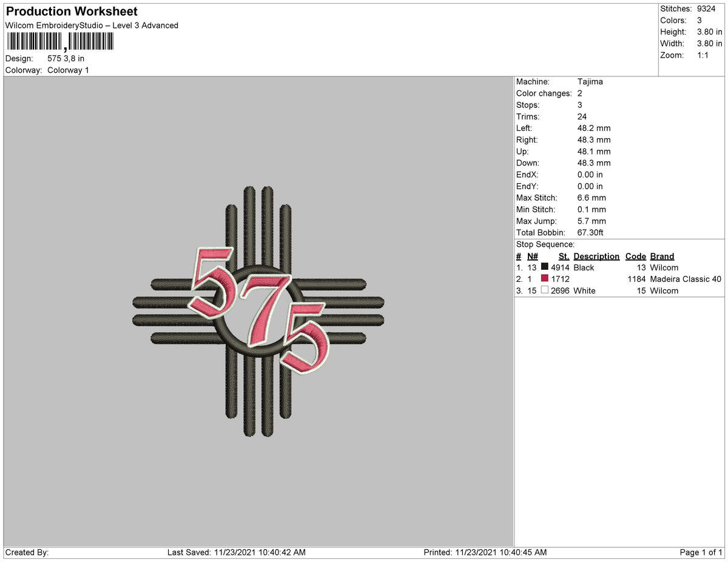The image size is (728, 562).
Task: Click the Left value 48.2 mm
Action: click(594, 129)
